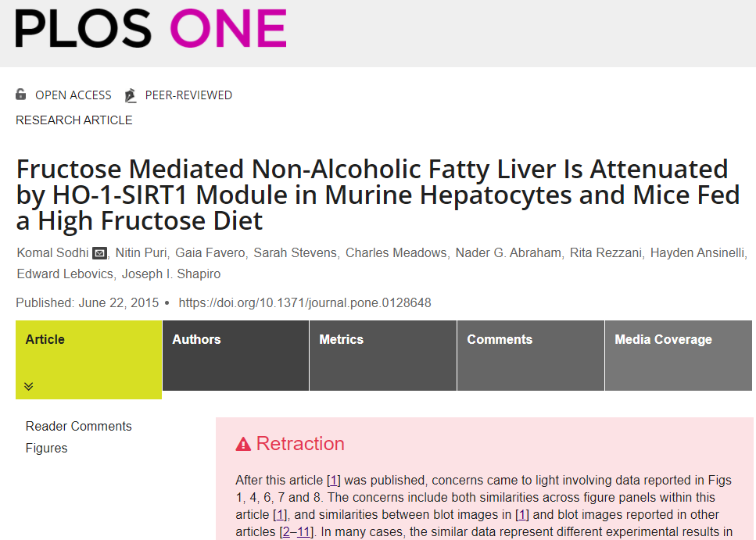
Task: Switch to the Authors tab
Action: (x=196, y=339)
